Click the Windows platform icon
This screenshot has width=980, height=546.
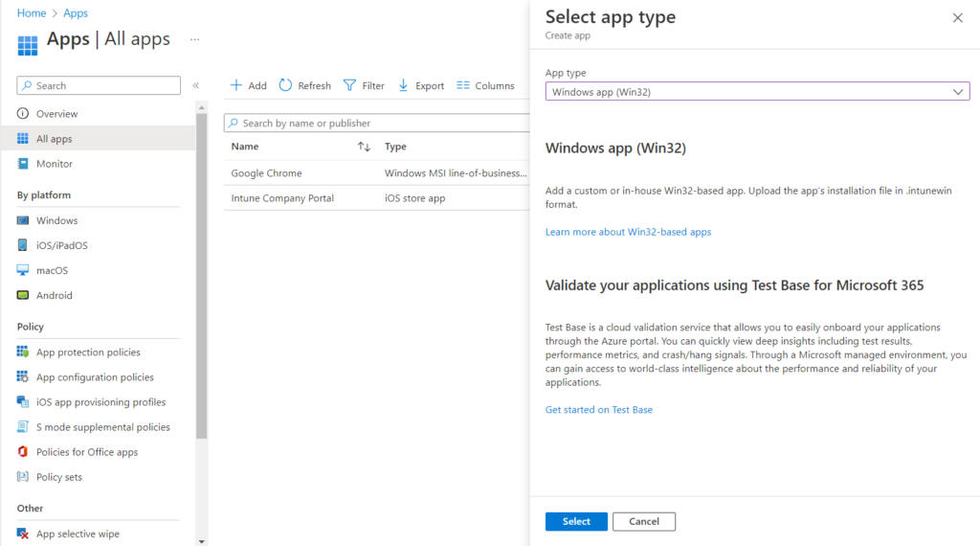pos(23,220)
